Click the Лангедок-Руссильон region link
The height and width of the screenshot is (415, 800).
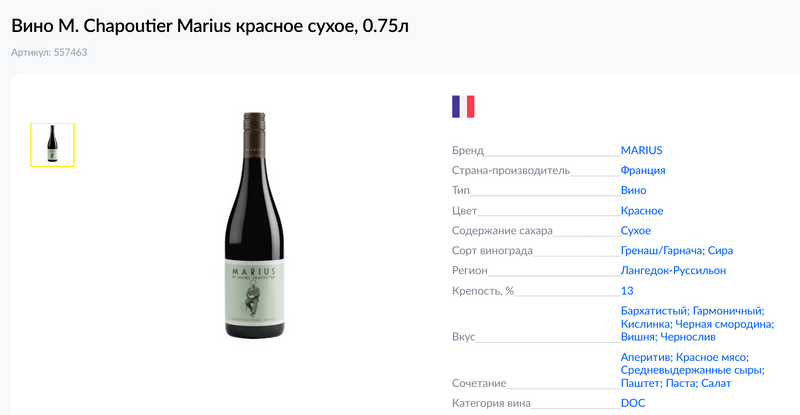[x=673, y=270]
